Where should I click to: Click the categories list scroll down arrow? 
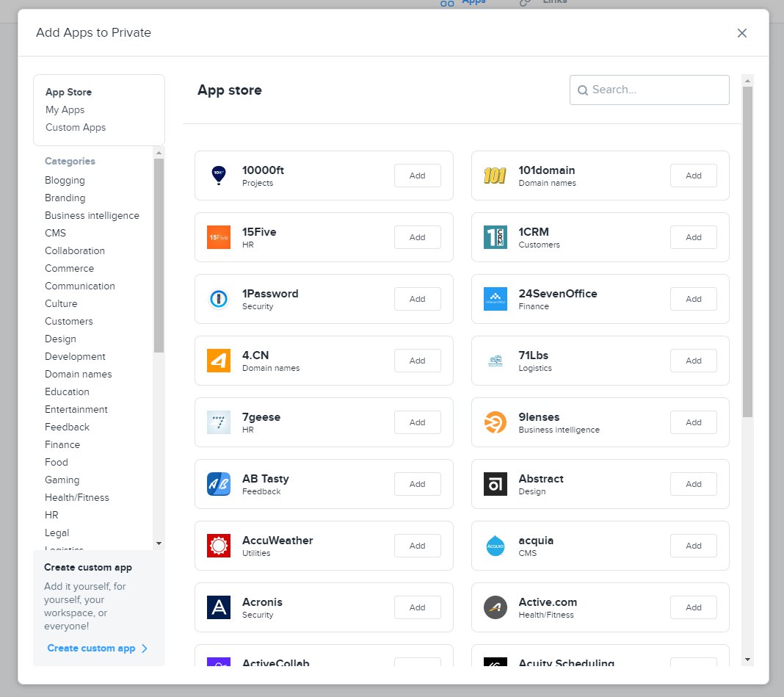click(159, 543)
